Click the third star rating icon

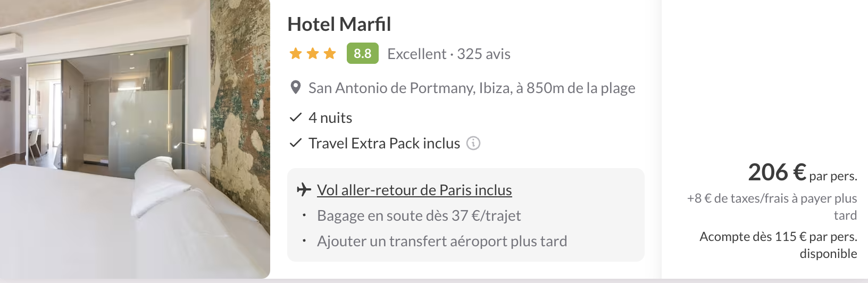330,54
